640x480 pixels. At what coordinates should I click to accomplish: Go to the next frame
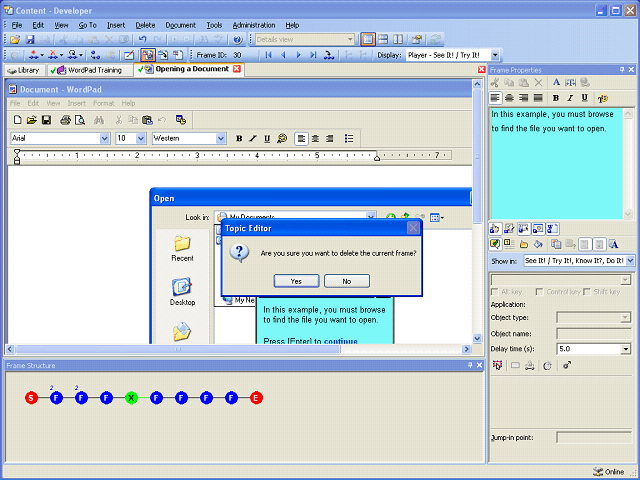(298, 55)
